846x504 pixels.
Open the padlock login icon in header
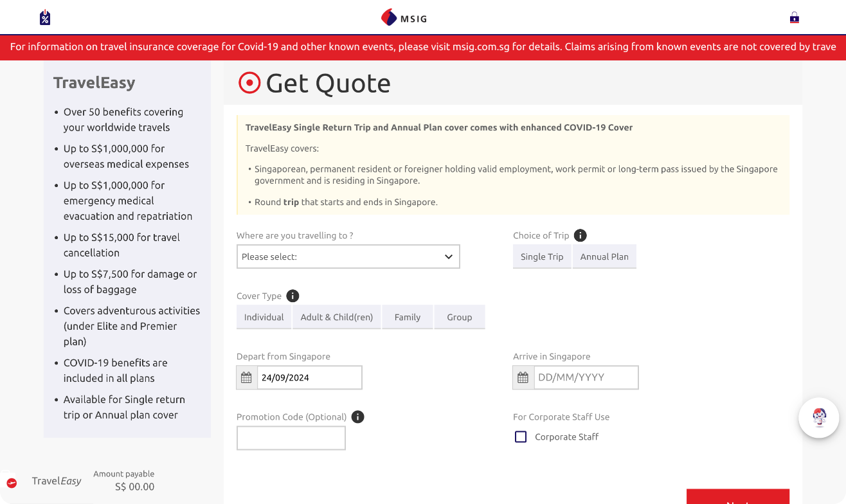coord(795,17)
